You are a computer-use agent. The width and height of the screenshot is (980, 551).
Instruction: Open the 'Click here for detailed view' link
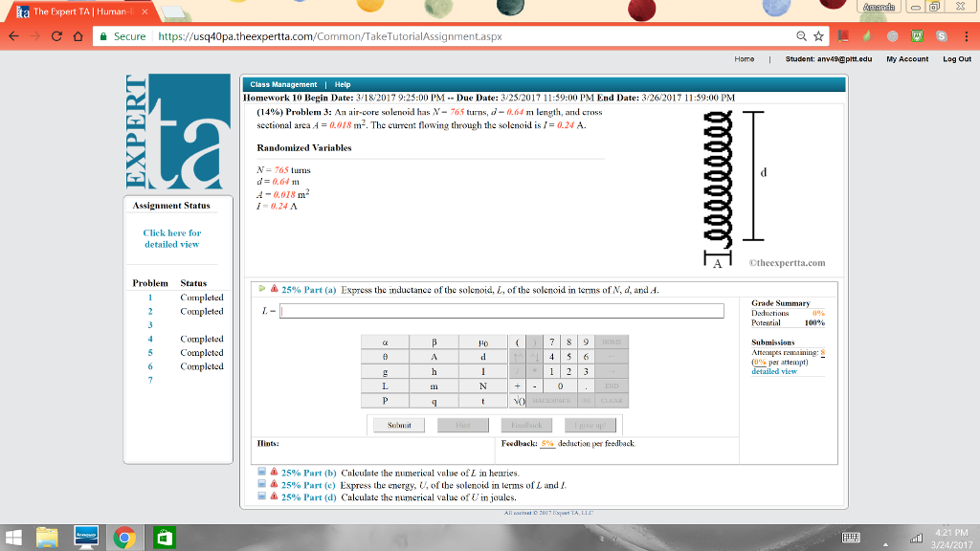(172, 238)
